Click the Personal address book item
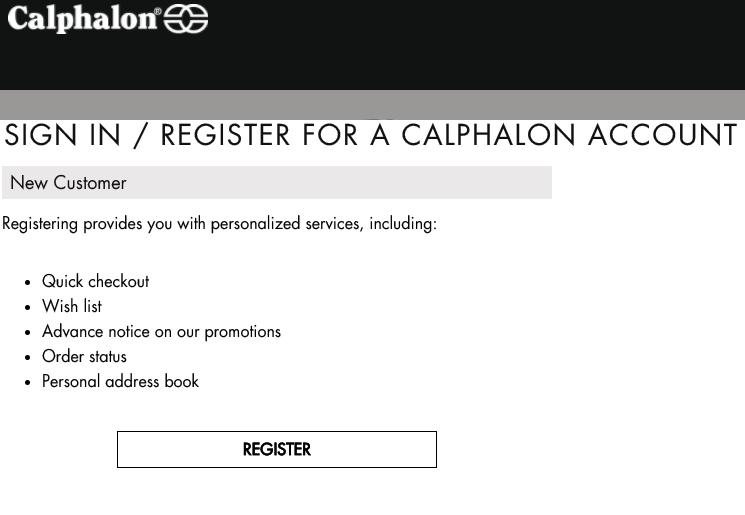 coord(120,381)
